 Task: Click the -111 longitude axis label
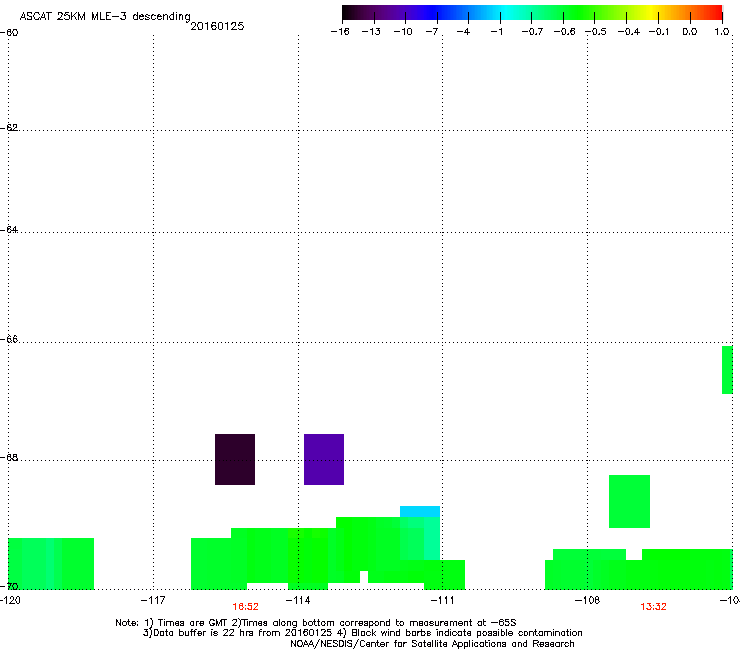click(x=442, y=600)
